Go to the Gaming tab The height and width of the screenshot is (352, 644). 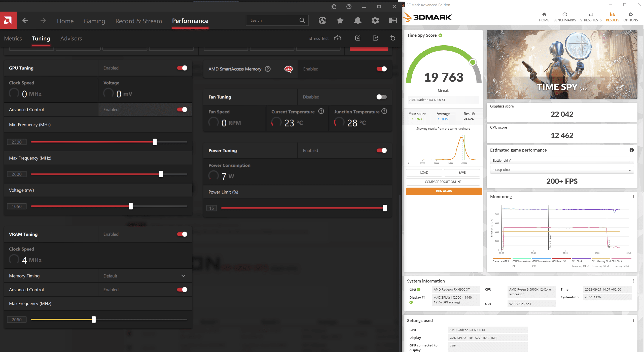coord(94,21)
